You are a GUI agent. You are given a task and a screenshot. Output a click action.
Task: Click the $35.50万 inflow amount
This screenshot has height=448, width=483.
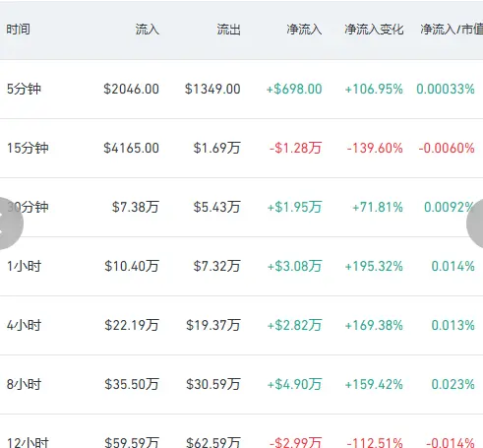click(x=132, y=384)
